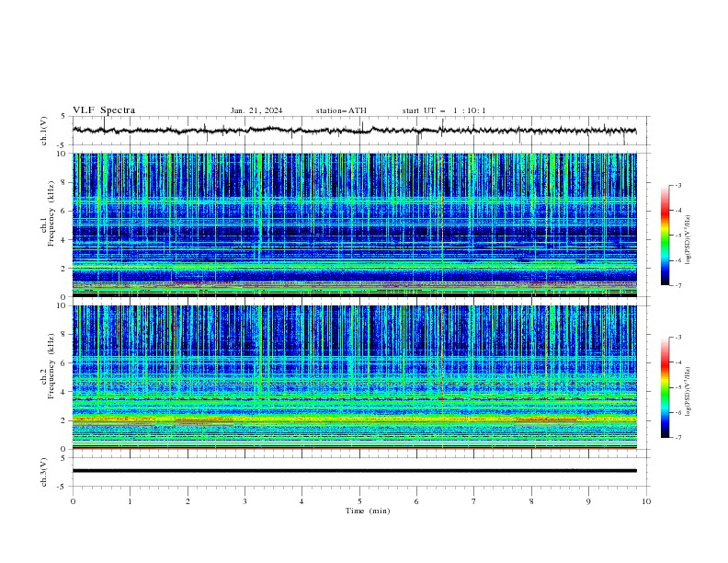Click time-axis tick label "5"
The image size is (728, 563).
(x=359, y=501)
